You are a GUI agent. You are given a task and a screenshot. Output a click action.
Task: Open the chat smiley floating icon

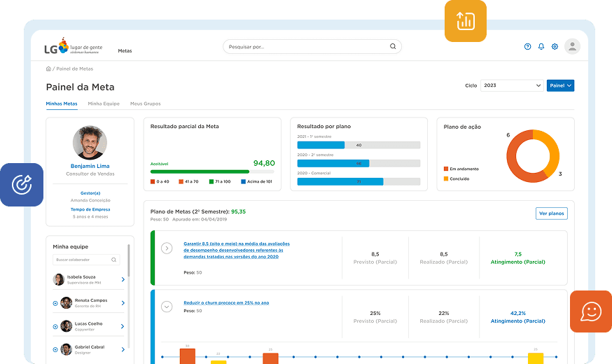click(x=590, y=311)
